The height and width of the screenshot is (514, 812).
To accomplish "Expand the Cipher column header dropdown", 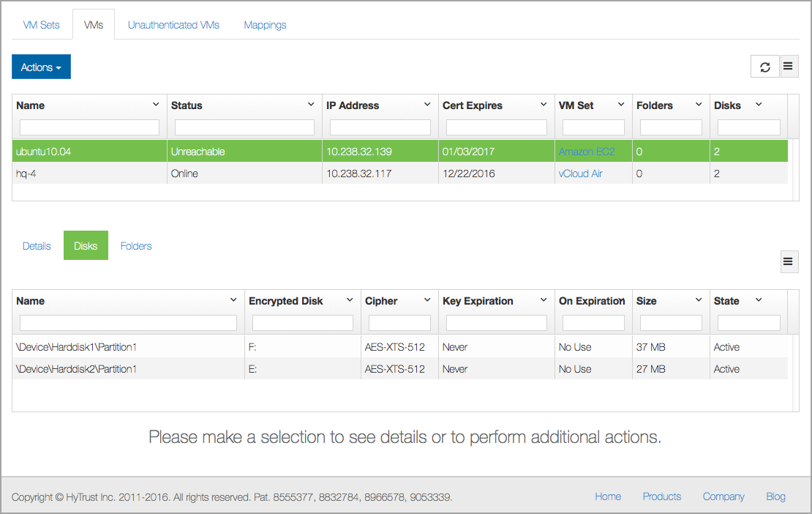I will 427,300.
